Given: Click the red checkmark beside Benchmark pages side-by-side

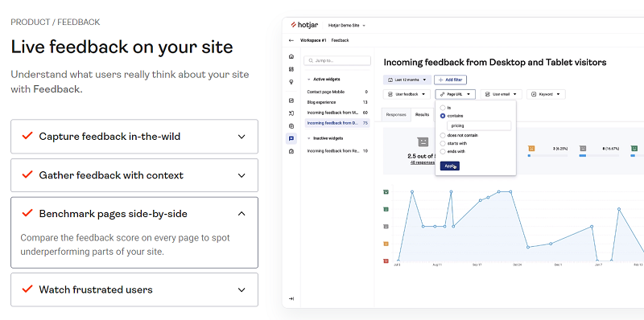Looking at the screenshot, I should [27, 213].
